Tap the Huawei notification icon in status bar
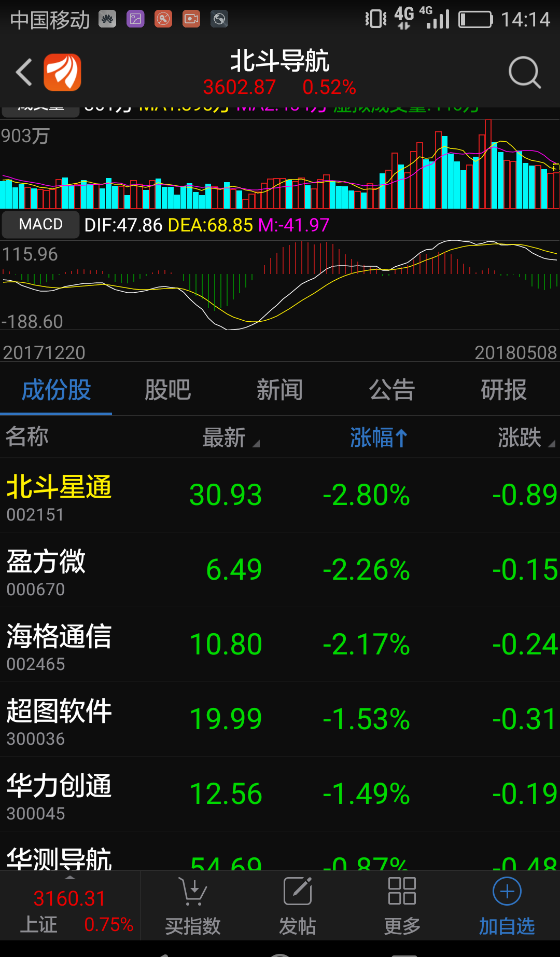 pos(107,19)
